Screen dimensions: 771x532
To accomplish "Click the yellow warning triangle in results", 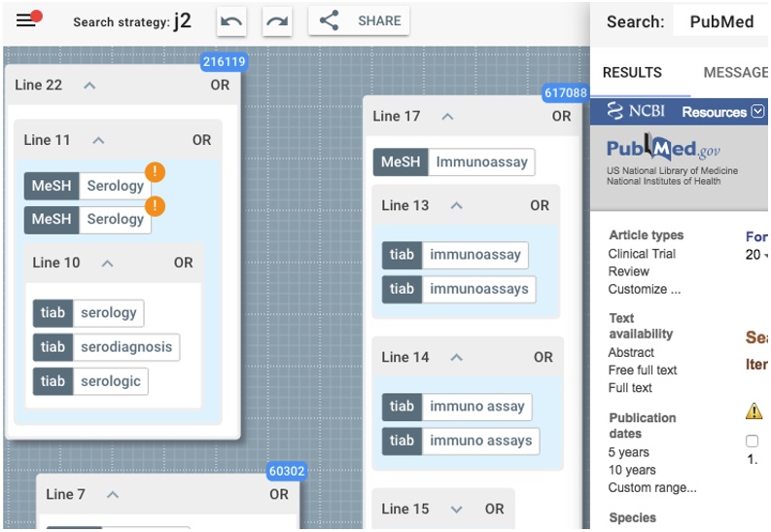I will pyautogui.click(x=753, y=411).
